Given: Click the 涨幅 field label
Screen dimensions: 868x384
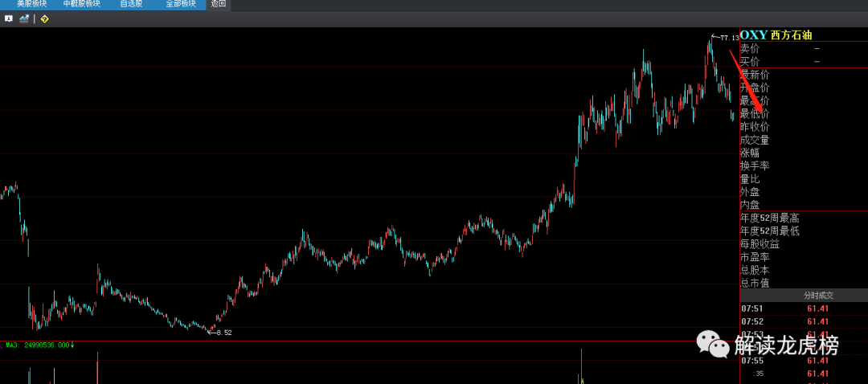Looking at the screenshot, I should click(x=750, y=153).
